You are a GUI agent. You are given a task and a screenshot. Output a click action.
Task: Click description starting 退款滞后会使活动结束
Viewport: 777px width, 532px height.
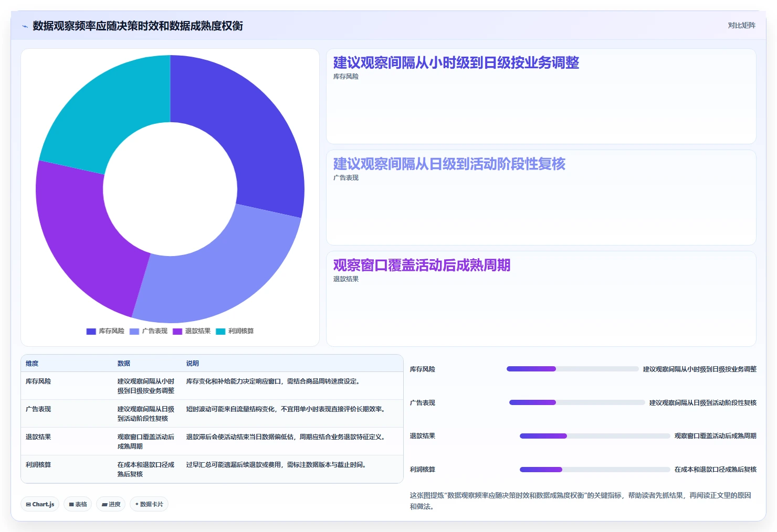[x=287, y=437]
